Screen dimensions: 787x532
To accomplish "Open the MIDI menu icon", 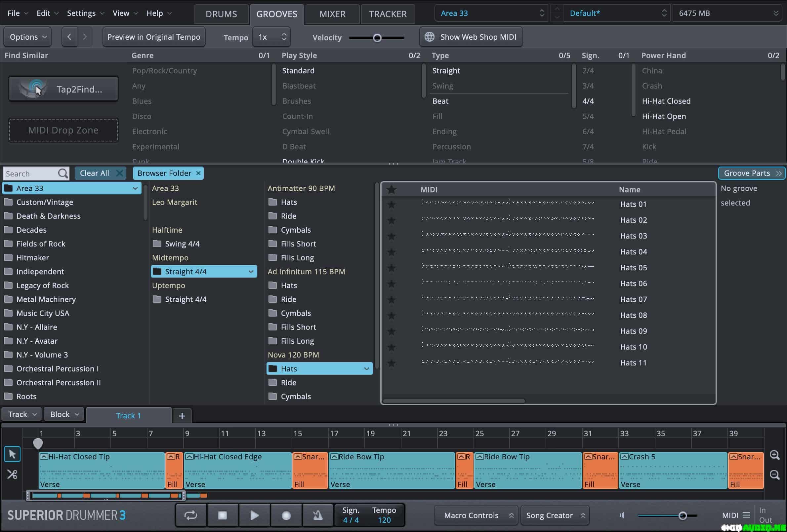I will pyautogui.click(x=746, y=515).
